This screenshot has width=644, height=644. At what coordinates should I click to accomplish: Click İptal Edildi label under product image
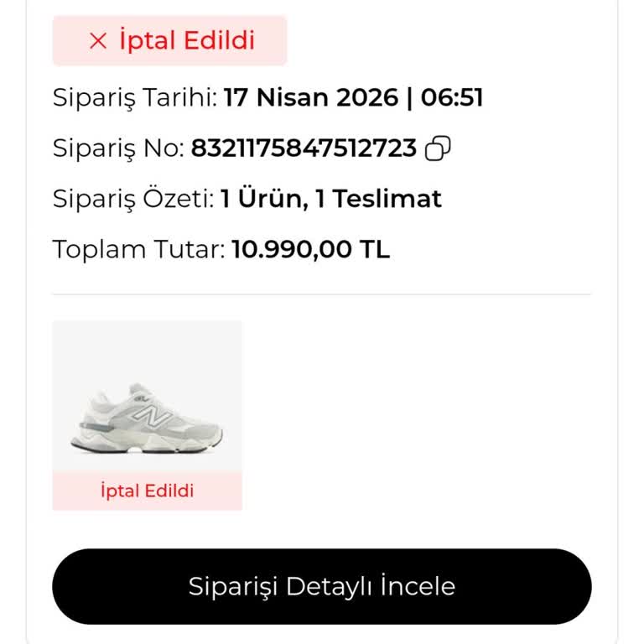[148, 491]
